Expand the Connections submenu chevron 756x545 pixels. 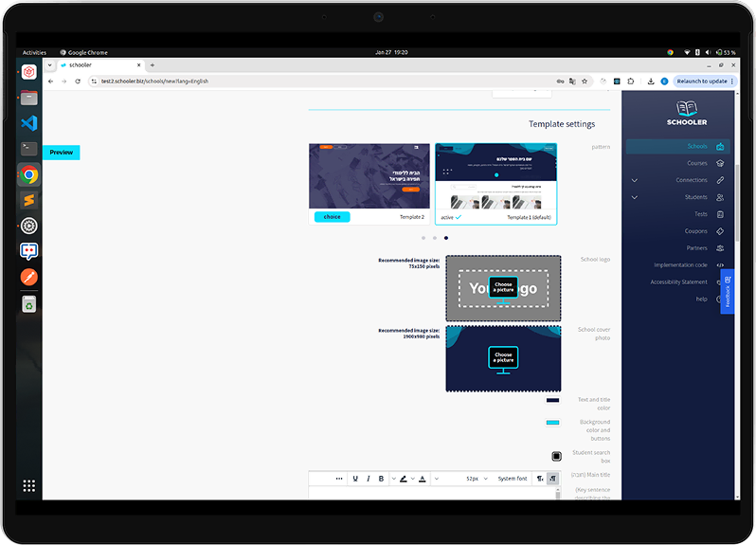[634, 180]
